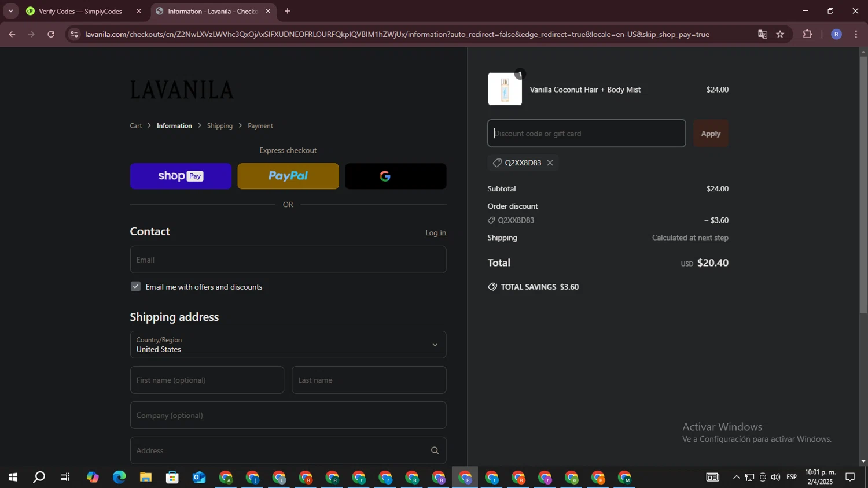Viewport: 868px width, 488px height.
Task: Open the Windows Start menu
Action: [12, 477]
